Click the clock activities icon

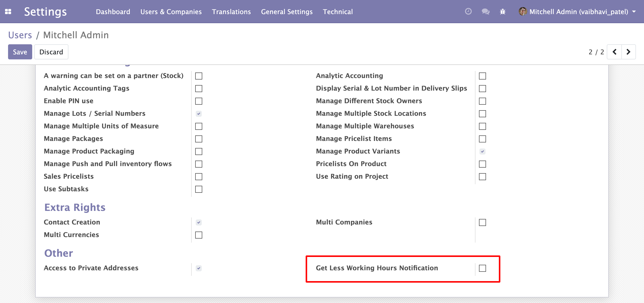(x=468, y=12)
